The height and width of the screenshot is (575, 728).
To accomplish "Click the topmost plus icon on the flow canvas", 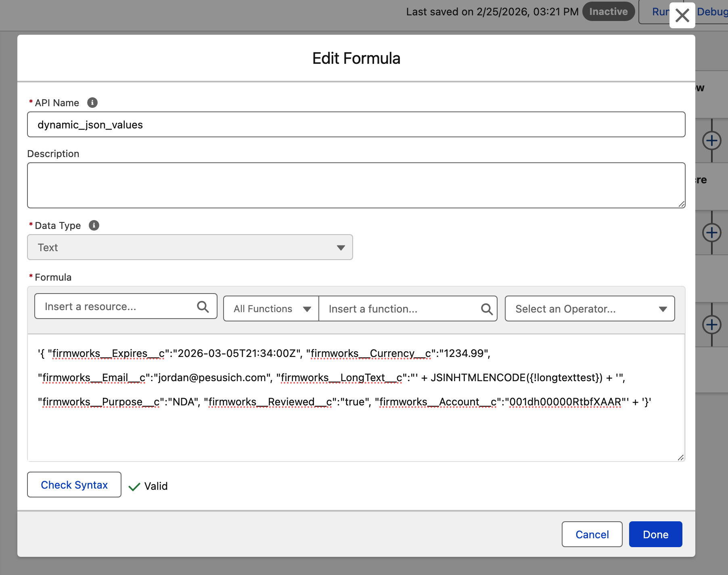I will pyautogui.click(x=713, y=141).
